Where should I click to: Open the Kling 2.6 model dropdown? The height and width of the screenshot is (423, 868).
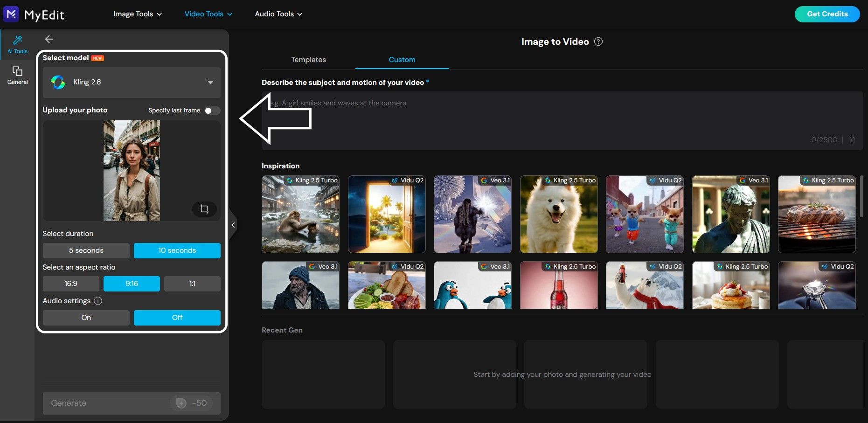[132, 83]
